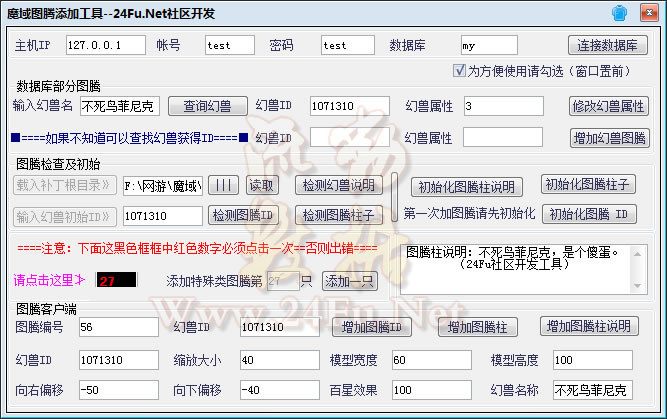
Task: Click the 初始化图腾柱说明 button
Action: (x=466, y=187)
